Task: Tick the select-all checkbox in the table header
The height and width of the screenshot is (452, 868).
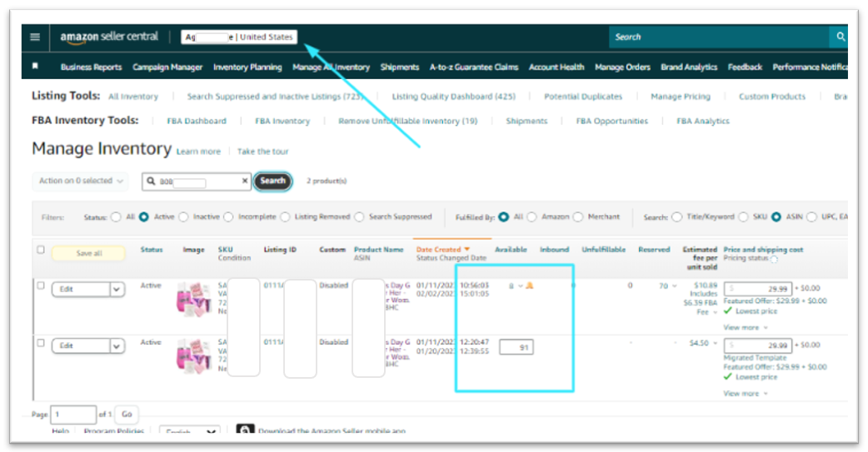Action: (41, 250)
